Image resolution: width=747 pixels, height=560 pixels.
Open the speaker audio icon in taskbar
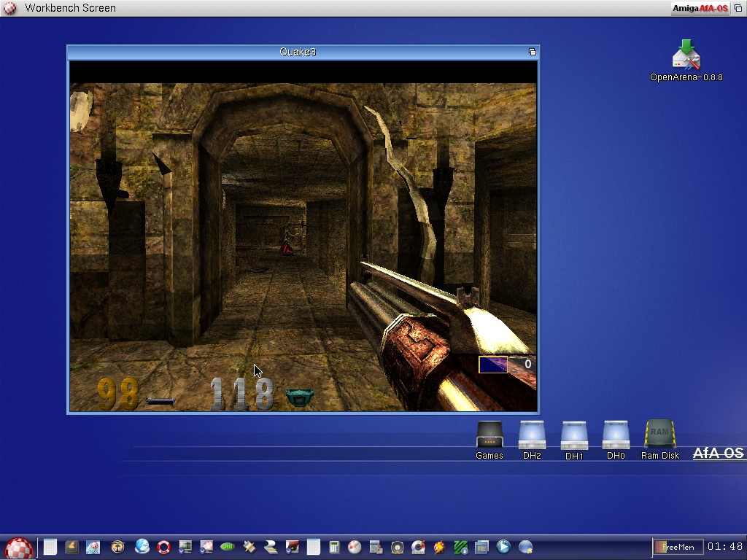[x=398, y=547]
